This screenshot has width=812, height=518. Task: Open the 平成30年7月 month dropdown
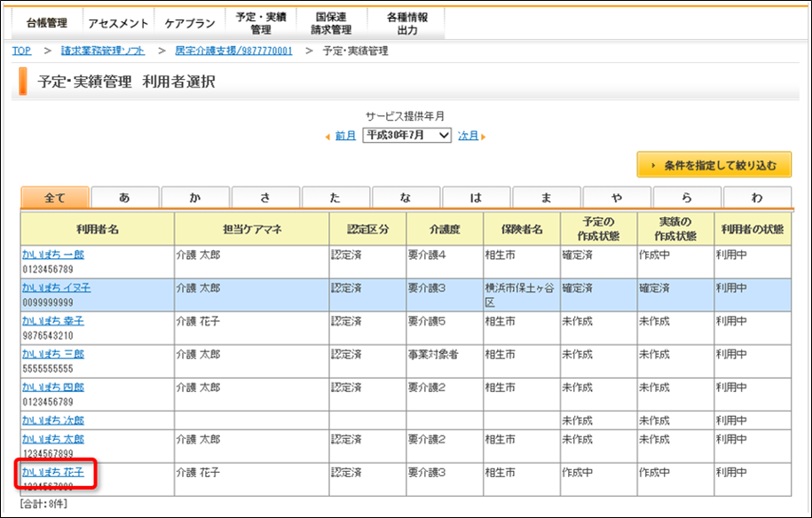(407, 136)
